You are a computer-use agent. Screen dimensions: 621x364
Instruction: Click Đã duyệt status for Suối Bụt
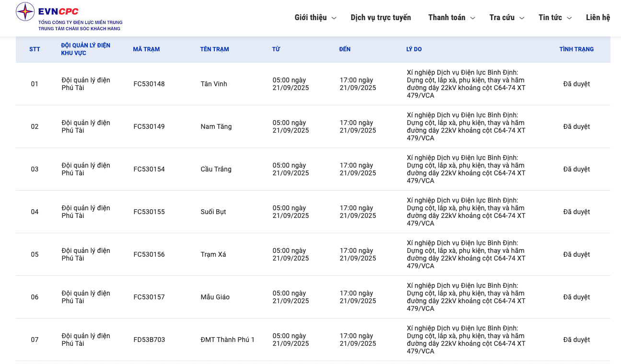[x=576, y=212]
